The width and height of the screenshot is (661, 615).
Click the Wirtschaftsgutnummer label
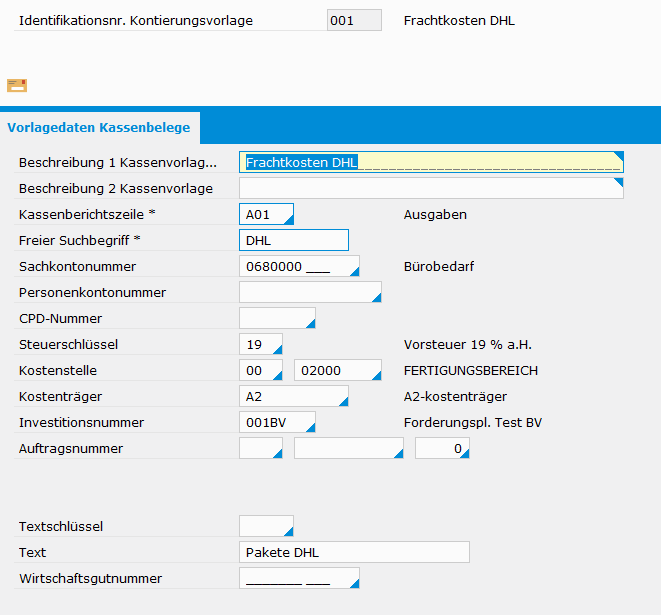[90, 578]
